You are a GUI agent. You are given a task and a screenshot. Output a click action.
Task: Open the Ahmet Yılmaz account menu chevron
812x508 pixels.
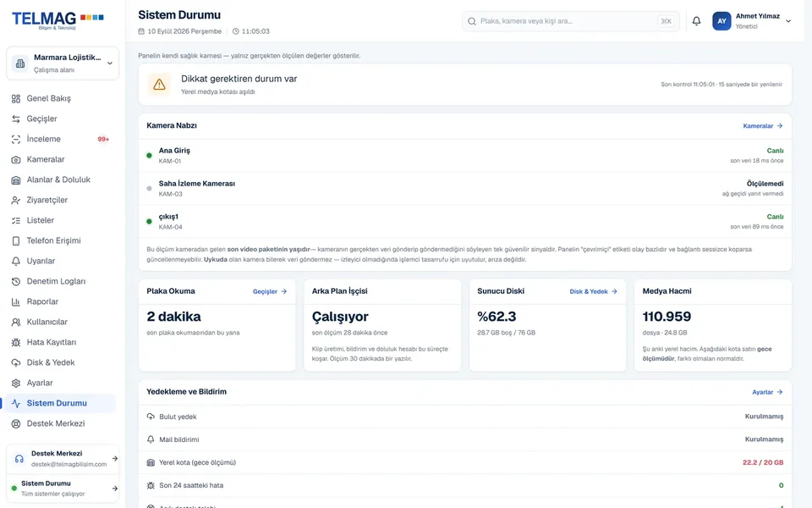tap(788, 21)
